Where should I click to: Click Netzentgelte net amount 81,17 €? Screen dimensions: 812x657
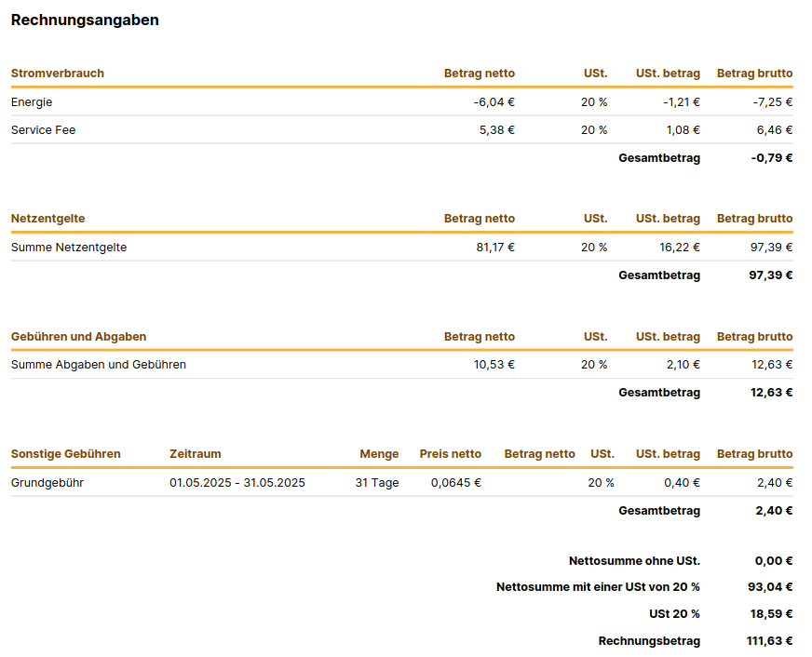495,248
